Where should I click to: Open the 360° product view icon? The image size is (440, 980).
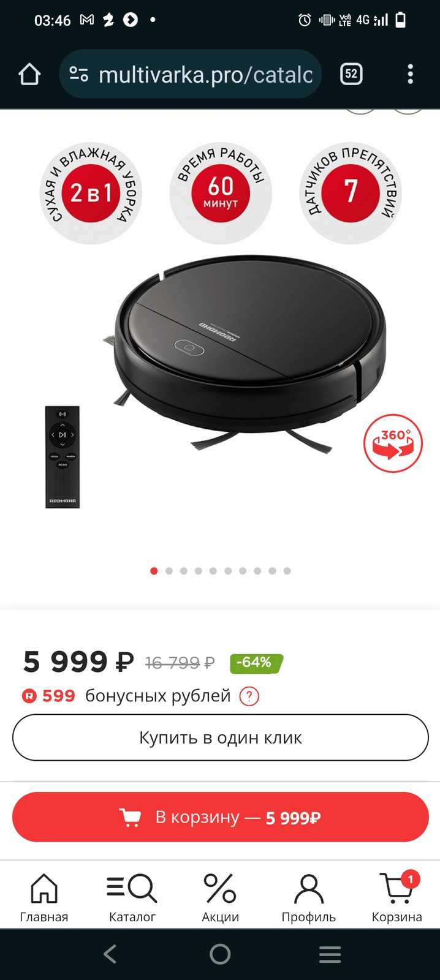tap(393, 443)
